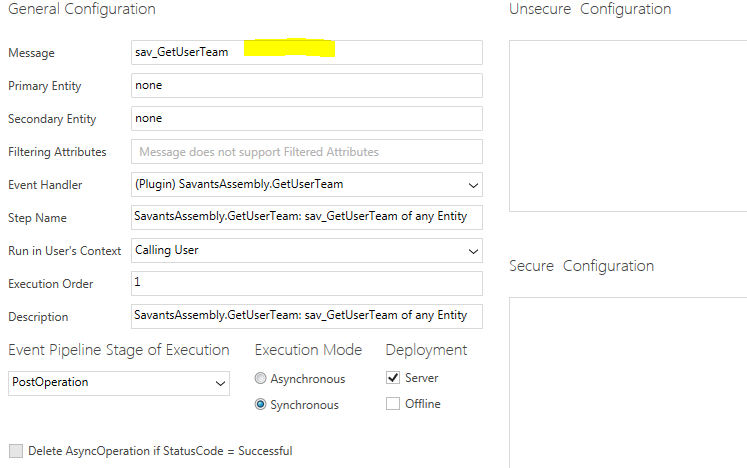Select the Asynchronous execution mode
Screen dimensions: 747x468
[x=261, y=379]
